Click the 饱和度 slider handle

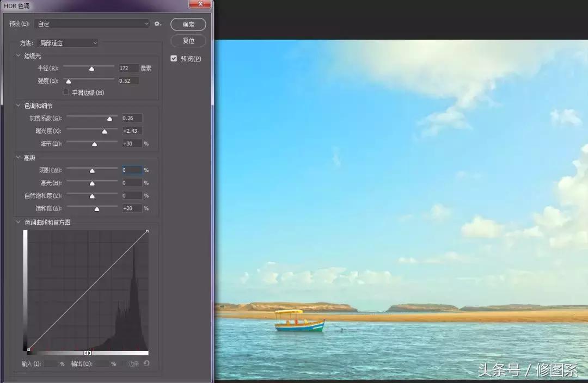click(x=97, y=209)
